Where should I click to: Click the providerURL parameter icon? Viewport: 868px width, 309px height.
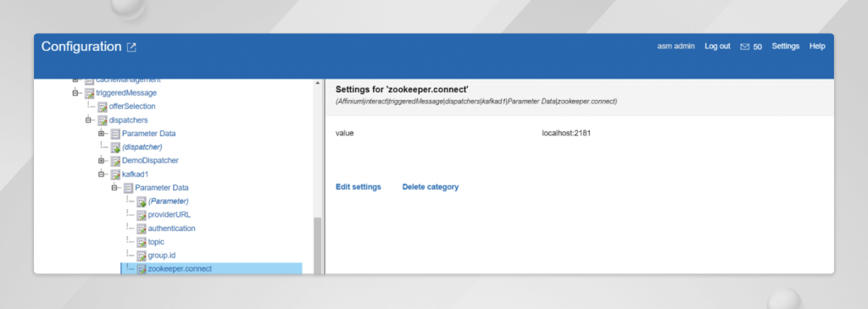click(x=142, y=215)
